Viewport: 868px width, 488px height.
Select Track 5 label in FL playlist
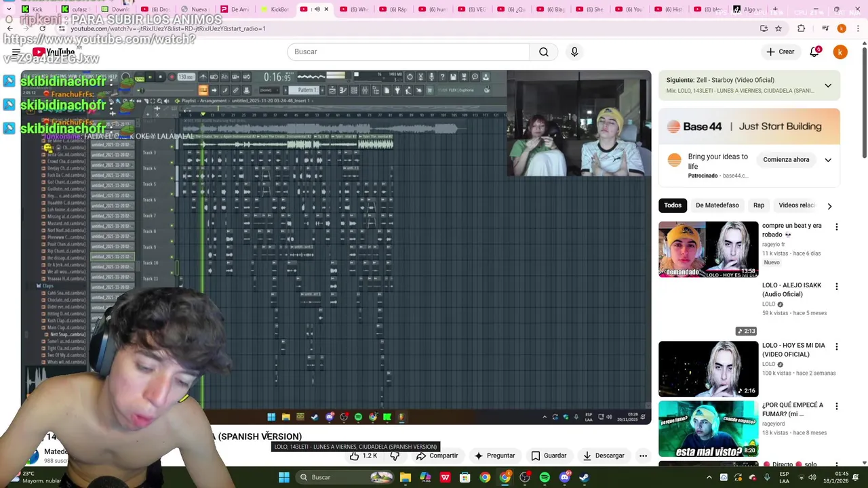[149, 184]
